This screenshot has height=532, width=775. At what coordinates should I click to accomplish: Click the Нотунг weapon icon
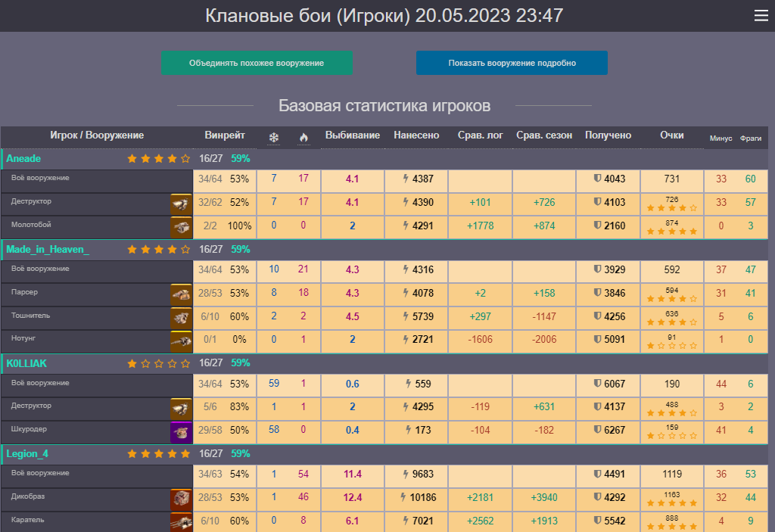coord(181,341)
